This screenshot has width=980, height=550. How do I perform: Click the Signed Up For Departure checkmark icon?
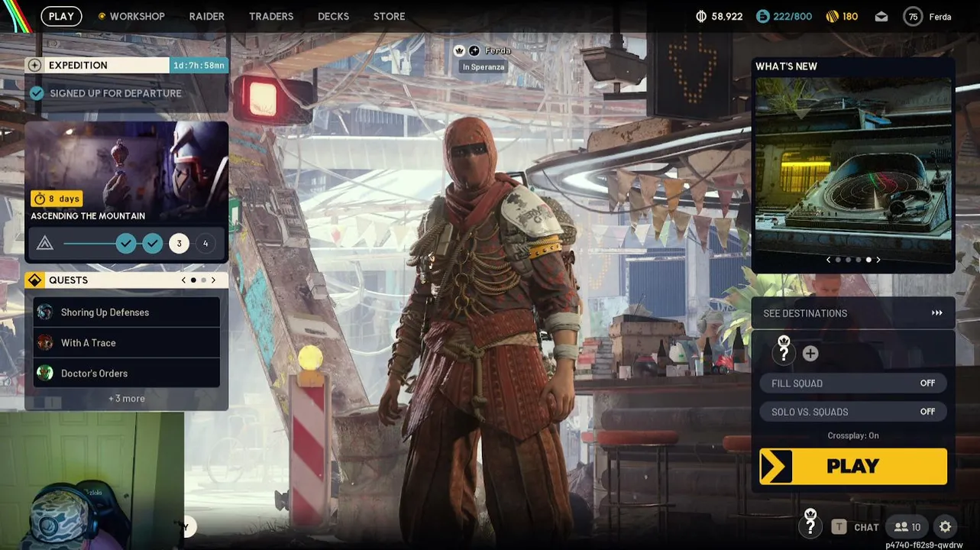pos(37,93)
